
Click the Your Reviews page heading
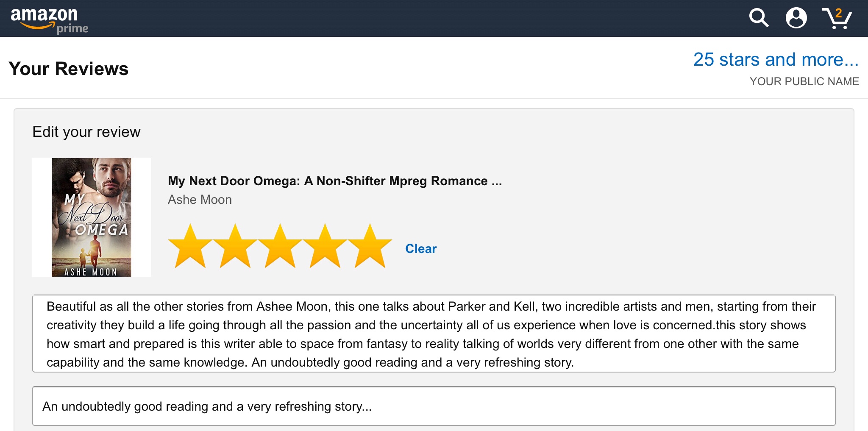click(69, 69)
